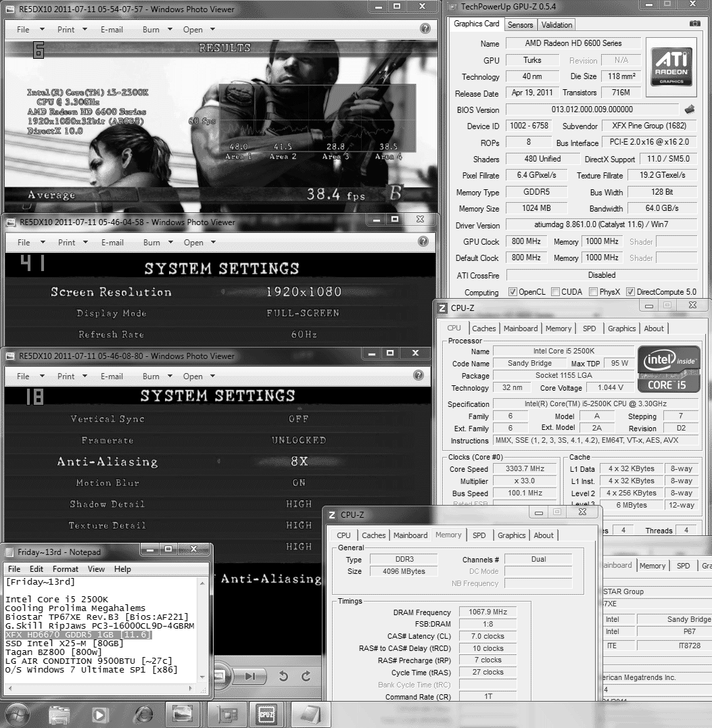Go to the next photo in Photo Viewer
Image resolution: width=712 pixels, height=728 pixels.
250,676
